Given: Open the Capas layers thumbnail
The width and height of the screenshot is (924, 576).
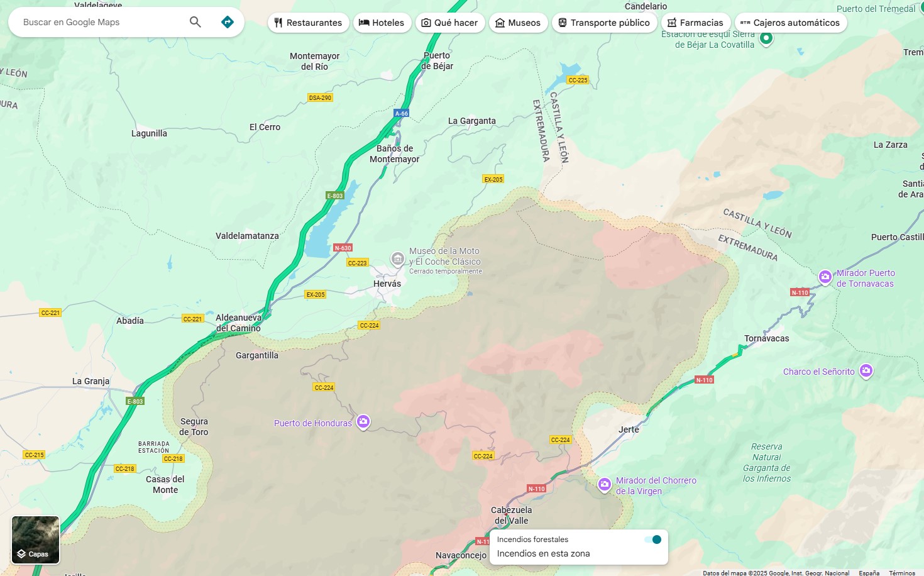Looking at the screenshot, I should 36,540.
